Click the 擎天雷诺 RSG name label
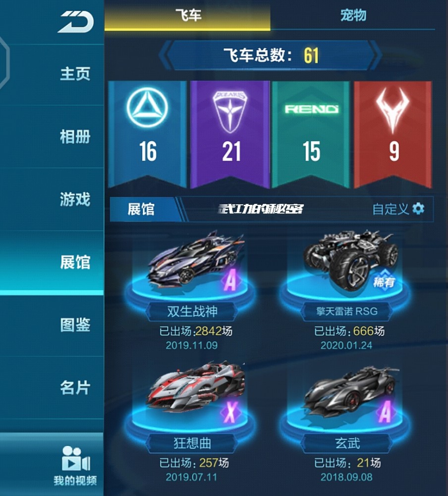The width and height of the screenshot is (448, 496). [x=347, y=311]
